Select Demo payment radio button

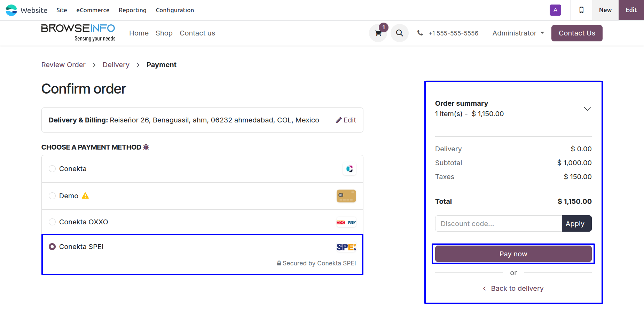coord(52,196)
